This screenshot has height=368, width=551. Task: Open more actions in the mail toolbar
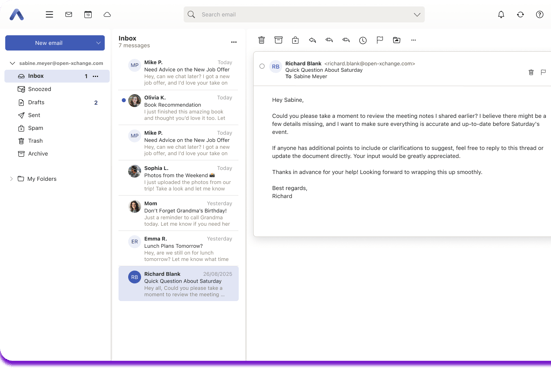click(414, 40)
